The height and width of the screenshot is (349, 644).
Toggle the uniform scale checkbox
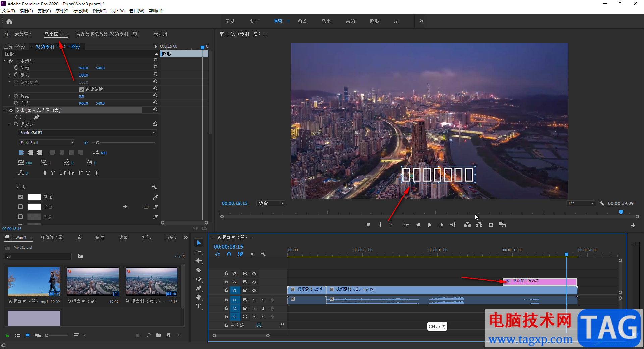point(82,90)
